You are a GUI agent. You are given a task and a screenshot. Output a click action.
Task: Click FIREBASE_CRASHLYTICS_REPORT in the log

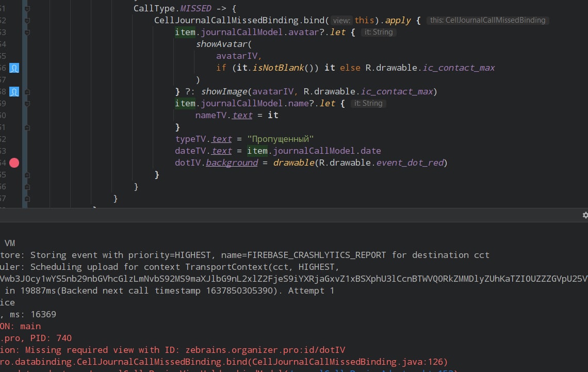(x=316, y=255)
